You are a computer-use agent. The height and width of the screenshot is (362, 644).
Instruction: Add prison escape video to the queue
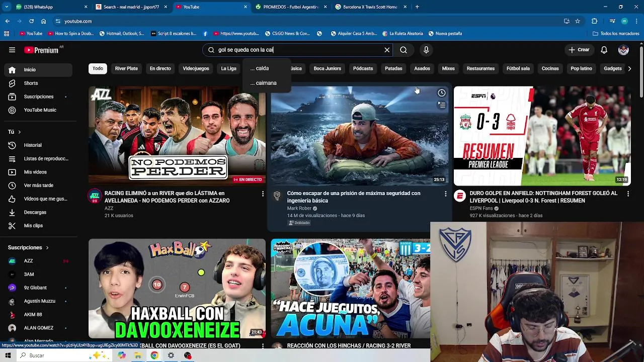coord(441,105)
